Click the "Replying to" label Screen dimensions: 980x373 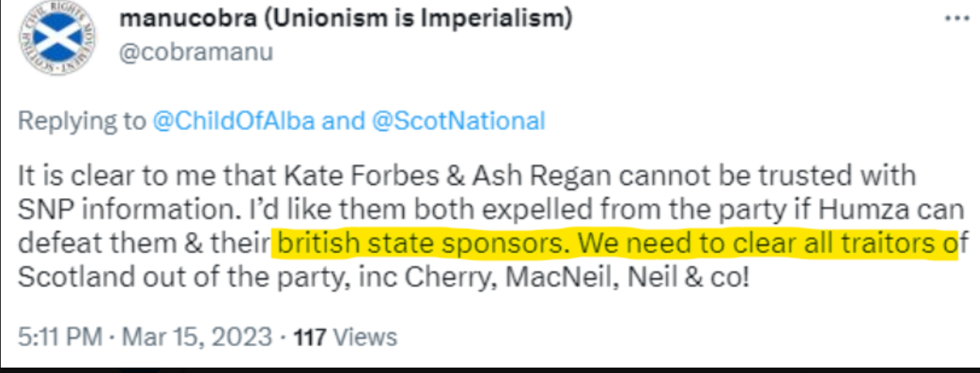tap(81, 121)
